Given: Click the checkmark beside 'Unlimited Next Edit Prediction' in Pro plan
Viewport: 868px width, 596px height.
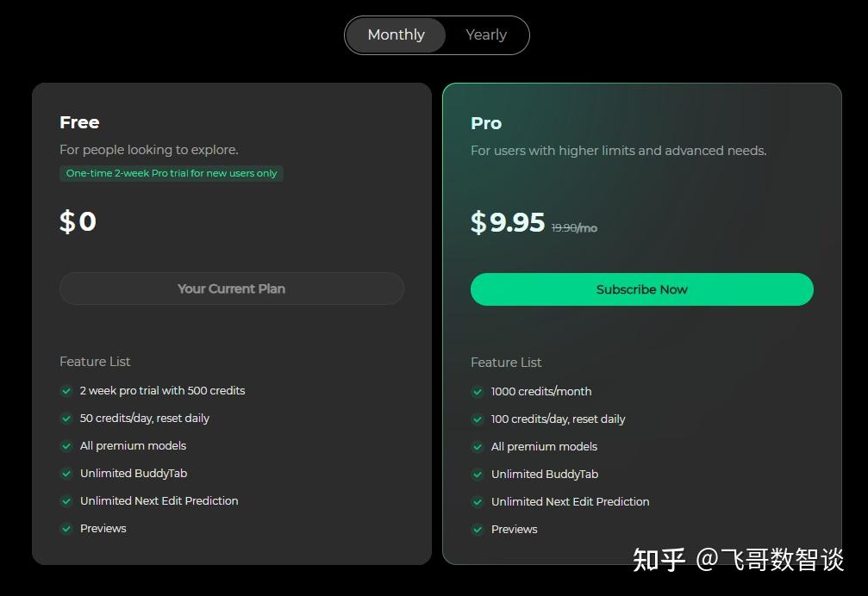Looking at the screenshot, I should [x=478, y=502].
